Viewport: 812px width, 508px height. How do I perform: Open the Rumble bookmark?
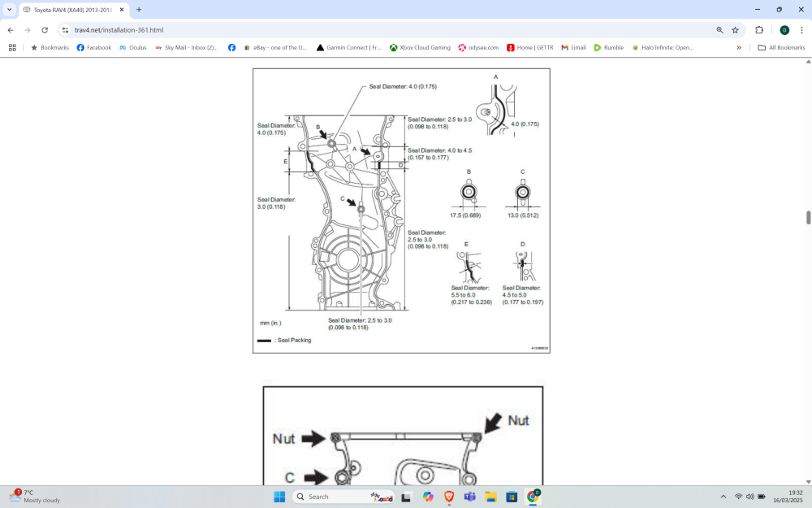(x=608, y=47)
